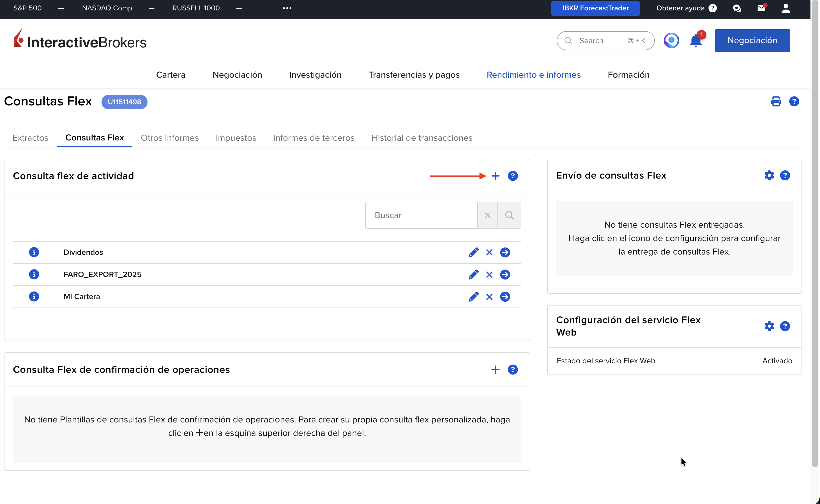Open Flex Web service configuration gear
Viewport: 820px width, 504px height.
point(769,326)
